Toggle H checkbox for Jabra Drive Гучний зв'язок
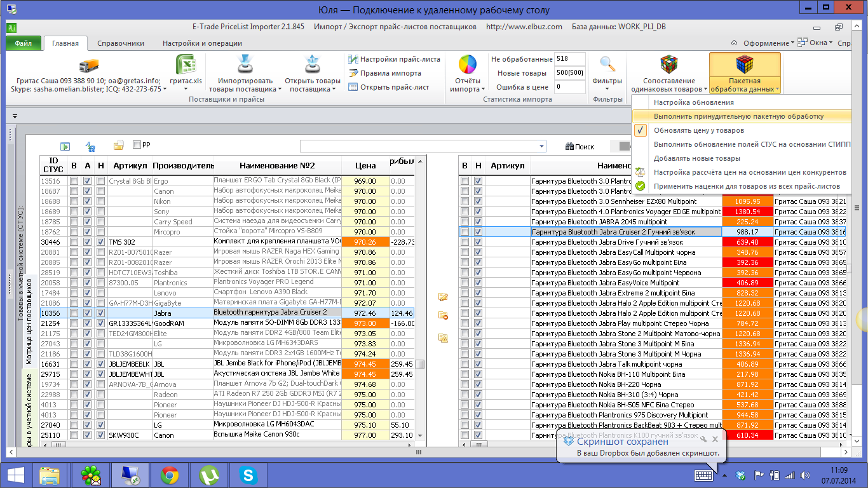This screenshot has height=488, width=868. coord(478,242)
